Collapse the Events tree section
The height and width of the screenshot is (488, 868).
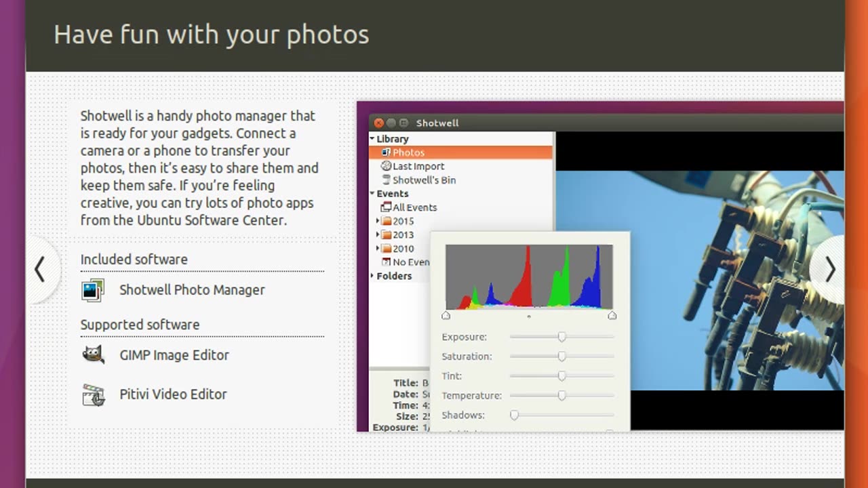[372, 194]
